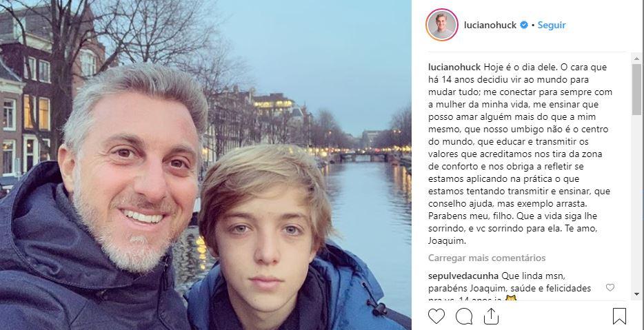Click the share post icon

tap(491, 316)
